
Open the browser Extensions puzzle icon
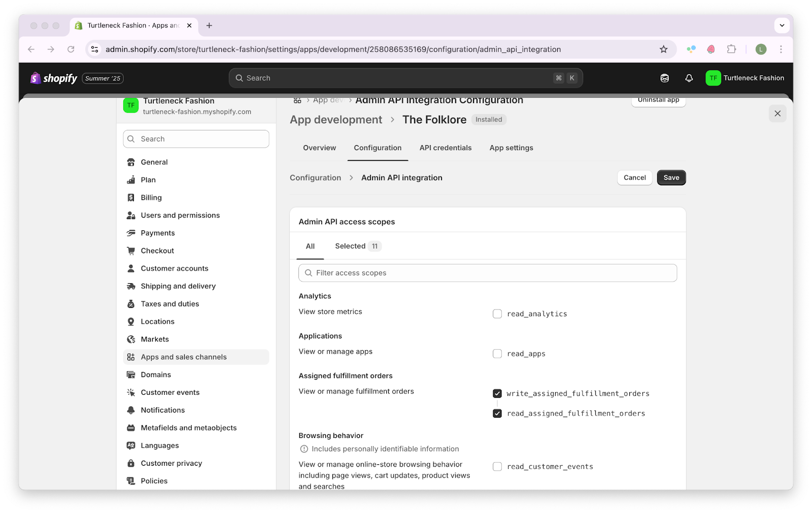point(731,49)
